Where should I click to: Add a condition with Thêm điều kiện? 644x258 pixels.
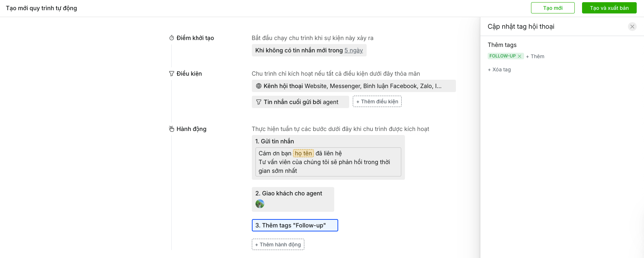coord(377,102)
